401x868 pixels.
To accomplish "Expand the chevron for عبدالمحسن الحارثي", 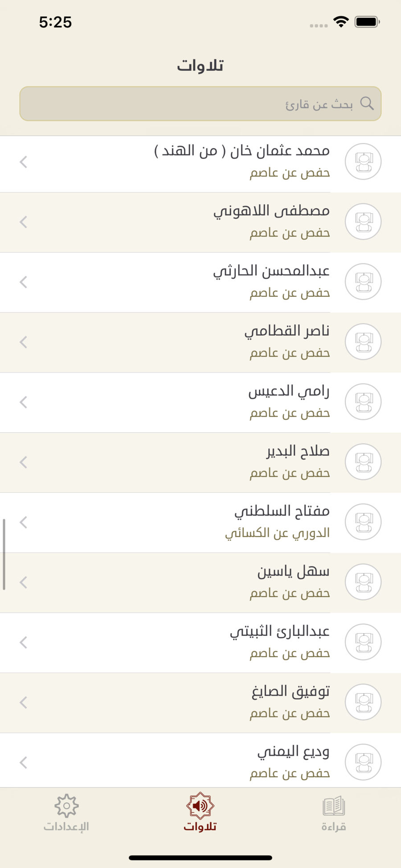I will (x=24, y=282).
